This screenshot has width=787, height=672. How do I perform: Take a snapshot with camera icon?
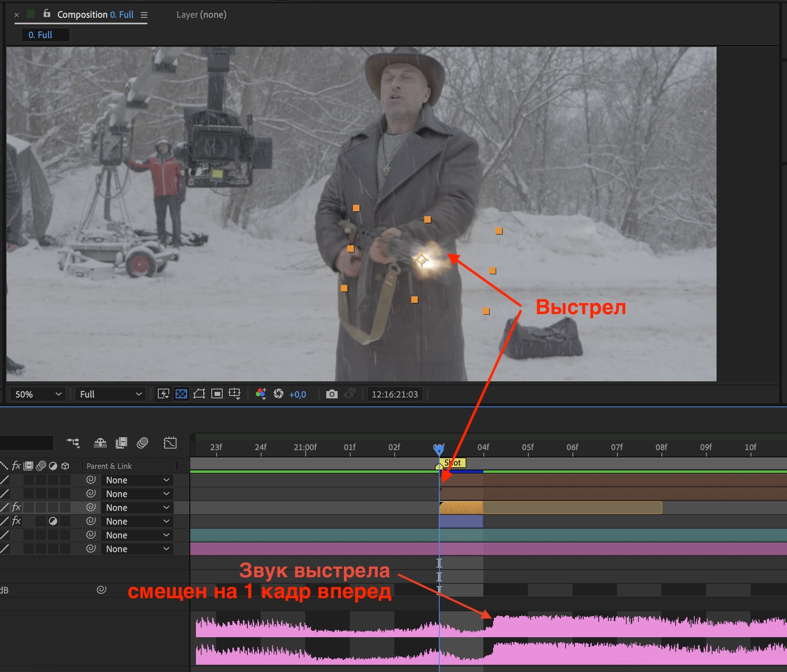coord(332,394)
